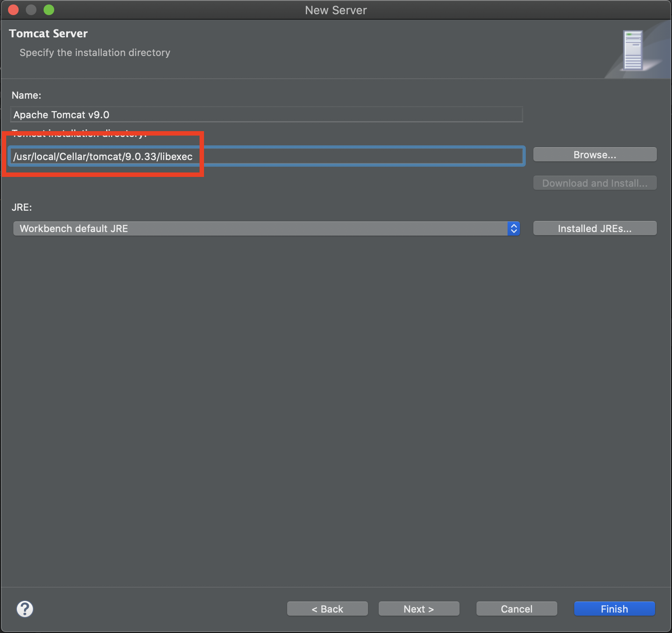The width and height of the screenshot is (672, 633).
Task: Open Installed JREs... preferences
Action: pyautogui.click(x=595, y=228)
